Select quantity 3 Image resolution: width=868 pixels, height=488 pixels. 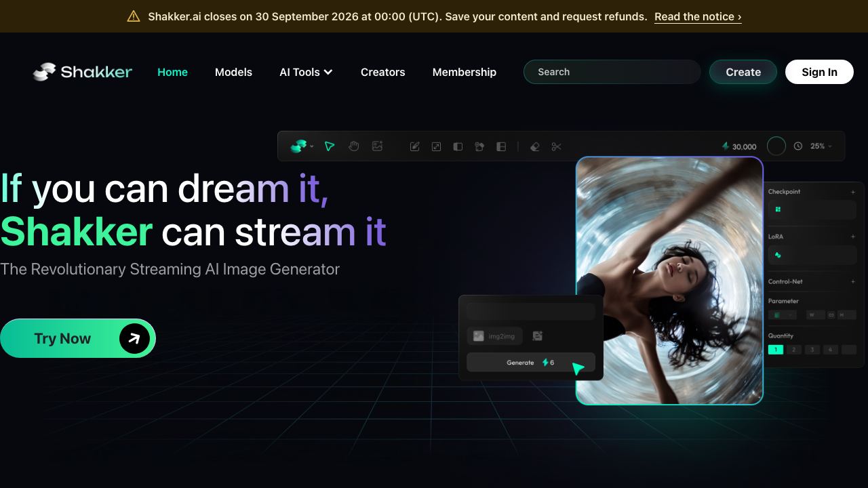812,350
